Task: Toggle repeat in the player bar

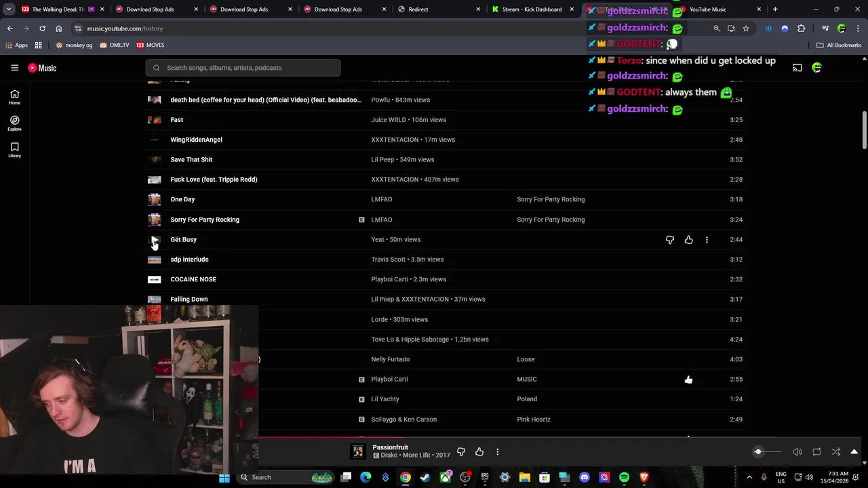Action: click(816, 452)
